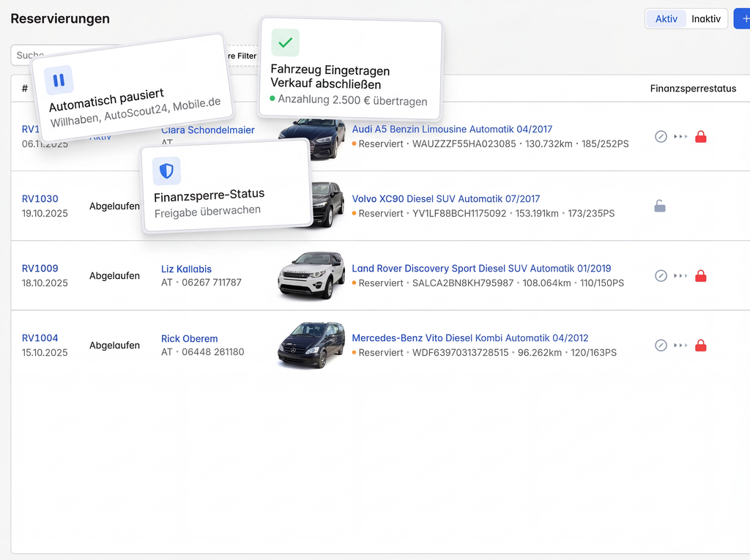This screenshot has height=560, width=750.
Task: Click the red lock icon for Audi A5
Action: 700,137
